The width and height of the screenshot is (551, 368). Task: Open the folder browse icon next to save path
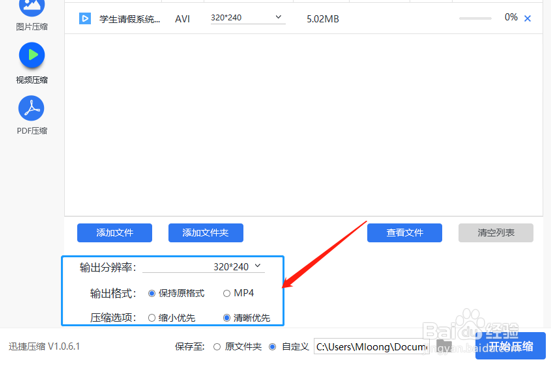(x=444, y=346)
